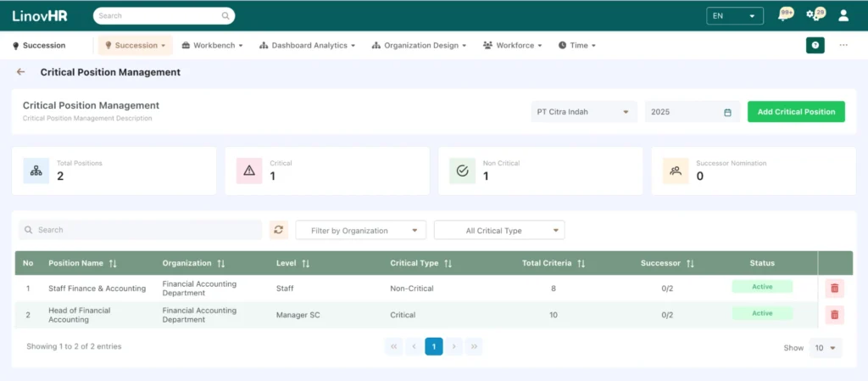Open the settings gear icon in header
This screenshot has width=868, height=381.
pyautogui.click(x=814, y=15)
